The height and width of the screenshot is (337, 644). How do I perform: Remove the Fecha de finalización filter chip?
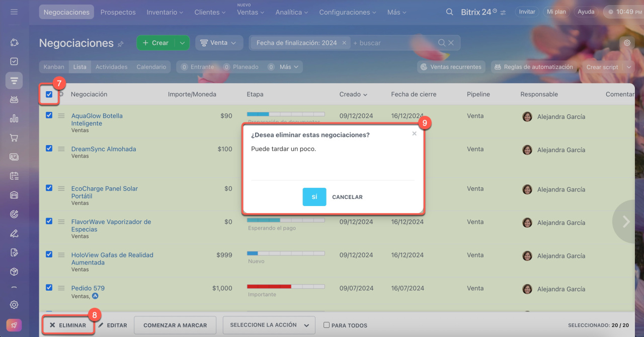click(x=344, y=43)
